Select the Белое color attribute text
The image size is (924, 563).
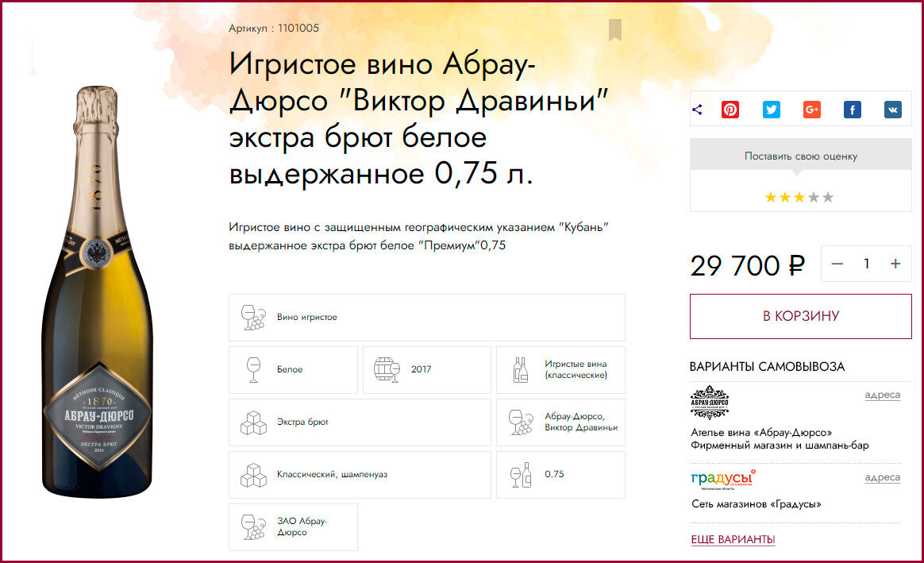[290, 369]
